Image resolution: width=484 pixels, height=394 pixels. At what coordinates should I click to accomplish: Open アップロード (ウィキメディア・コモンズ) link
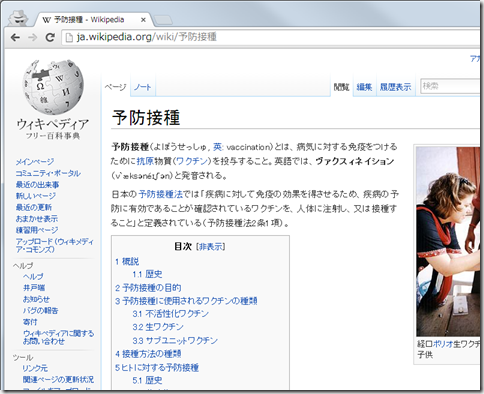pyautogui.click(x=54, y=245)
